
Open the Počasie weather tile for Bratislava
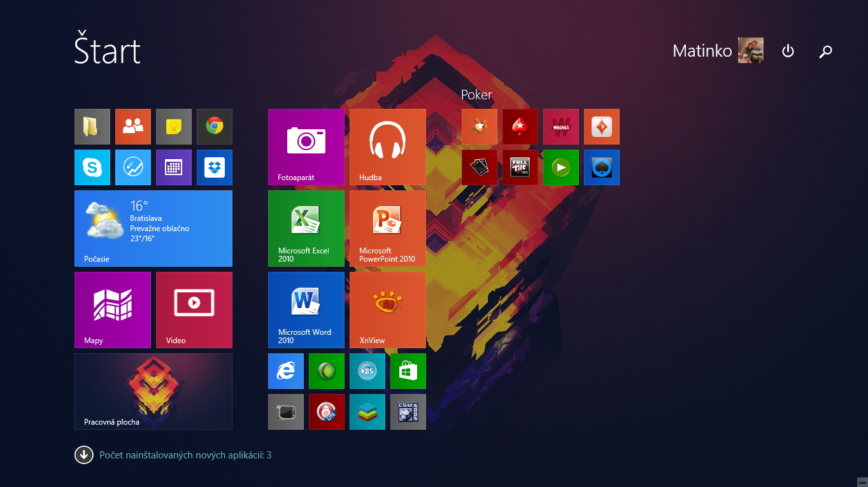point(153,229)
